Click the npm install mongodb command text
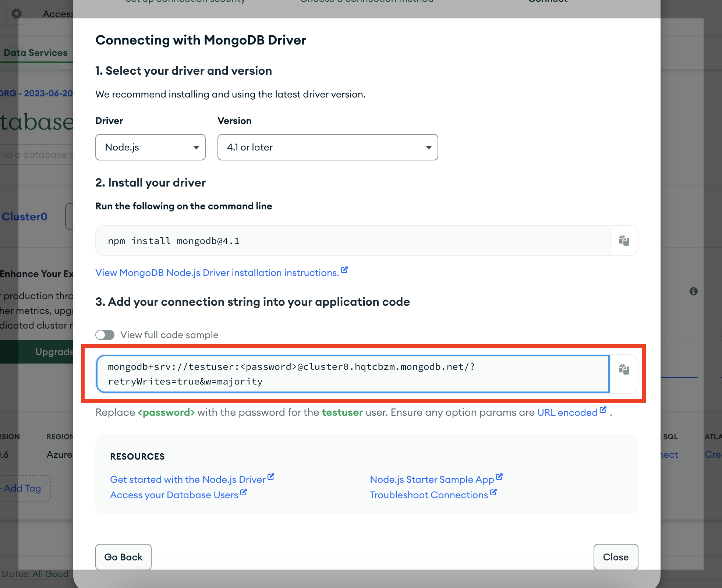The width and height of the screenshot is (722, 588). tap(174, 241)
